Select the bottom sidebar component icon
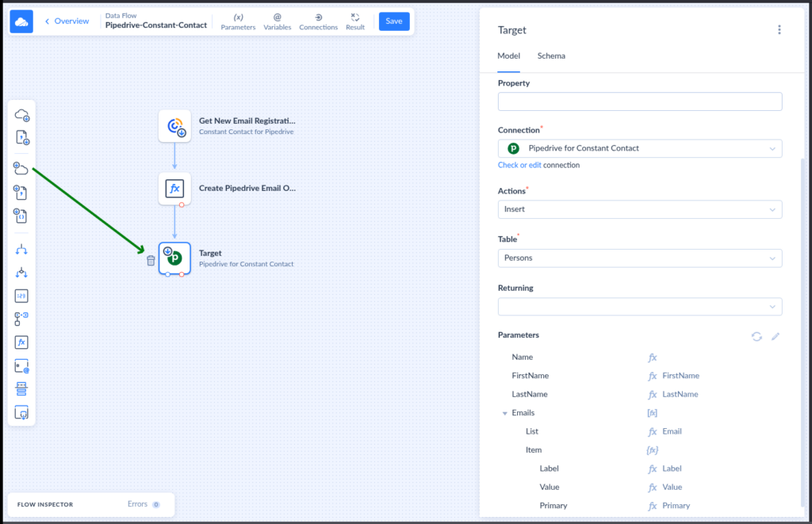Screen dimensions: 812x524 (x=21, y=413)
